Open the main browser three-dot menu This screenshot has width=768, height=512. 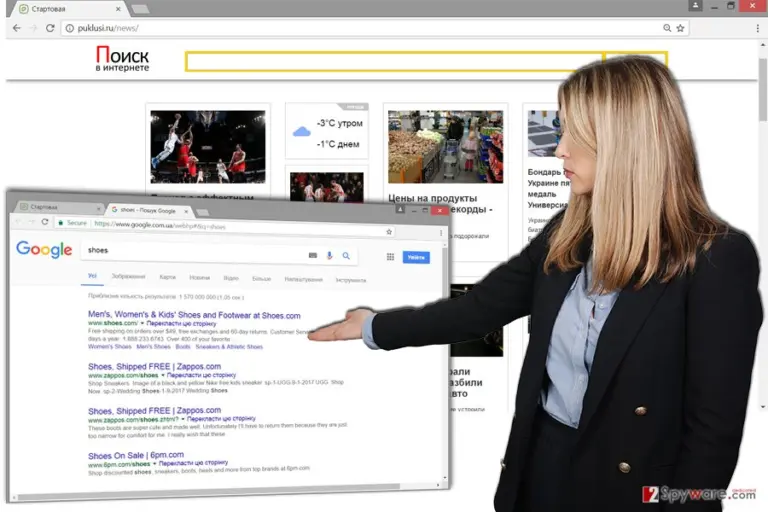click(x=758, y=28)
